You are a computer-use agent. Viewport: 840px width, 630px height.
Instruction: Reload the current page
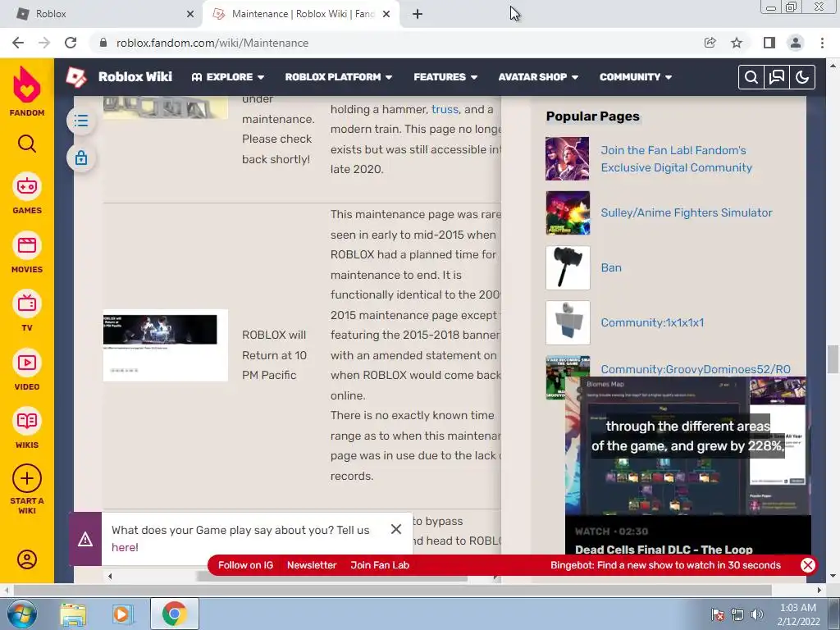(71, 43)
